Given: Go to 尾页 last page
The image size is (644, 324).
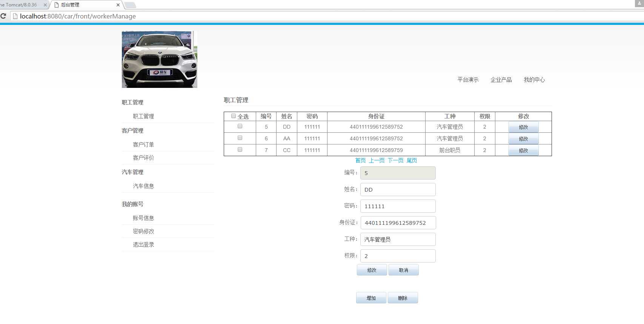Looking at the screenshot, I should point(412,160).
